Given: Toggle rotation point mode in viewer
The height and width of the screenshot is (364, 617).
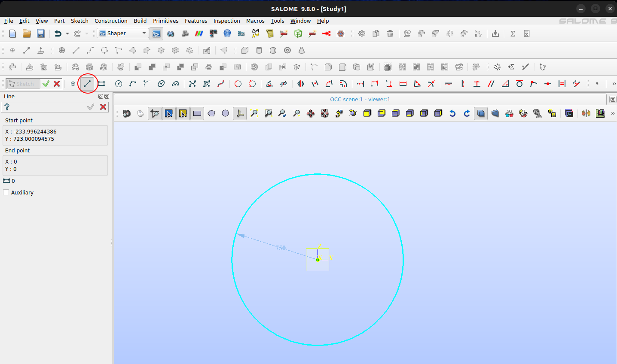Looking at the screenshot, I should click(339, 113).
